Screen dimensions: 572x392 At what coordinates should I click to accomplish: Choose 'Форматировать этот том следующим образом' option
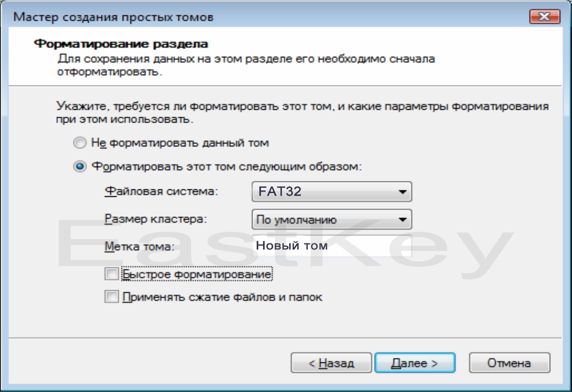point(80,167)
